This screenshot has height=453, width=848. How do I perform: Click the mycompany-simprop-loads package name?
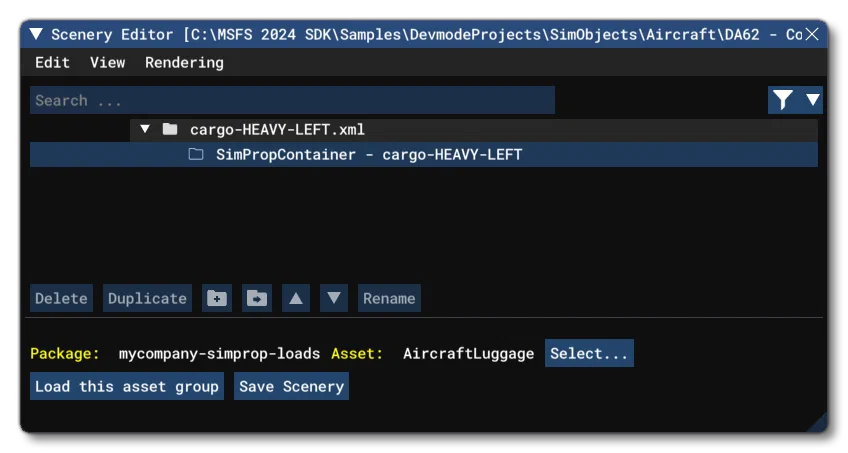point(219,354)
